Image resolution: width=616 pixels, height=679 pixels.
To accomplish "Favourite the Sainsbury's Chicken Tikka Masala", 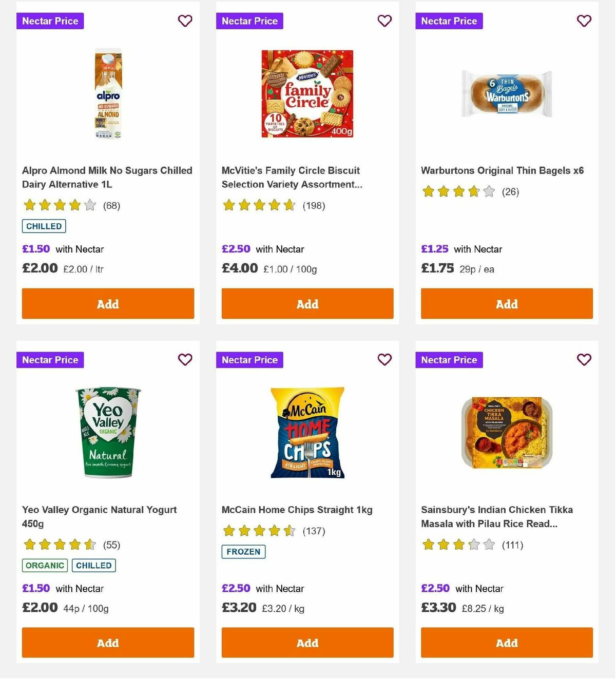I will tap(584, 360).
